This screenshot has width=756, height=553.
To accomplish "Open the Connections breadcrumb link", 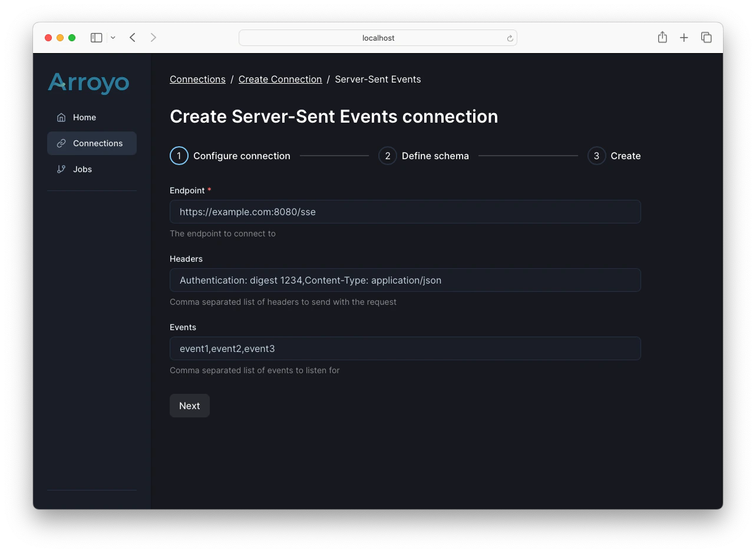I will pyautogui.click(x=197, y=79).
